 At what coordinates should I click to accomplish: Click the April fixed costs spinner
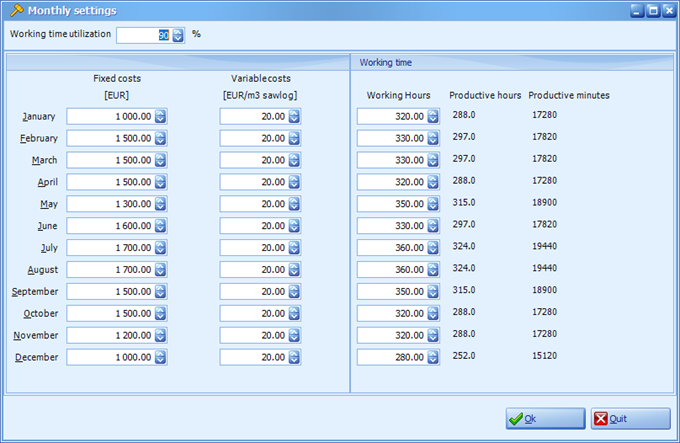point(160,182)
